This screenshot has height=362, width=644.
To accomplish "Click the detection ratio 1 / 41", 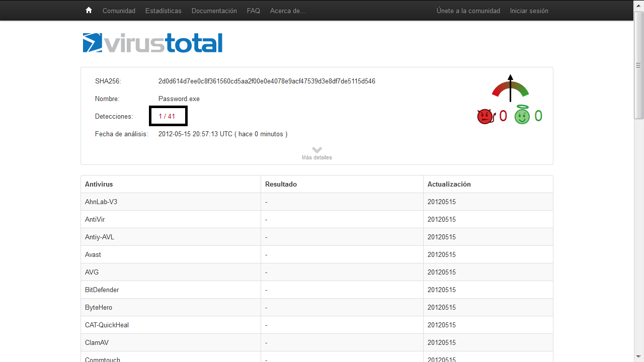I will 167,116.
